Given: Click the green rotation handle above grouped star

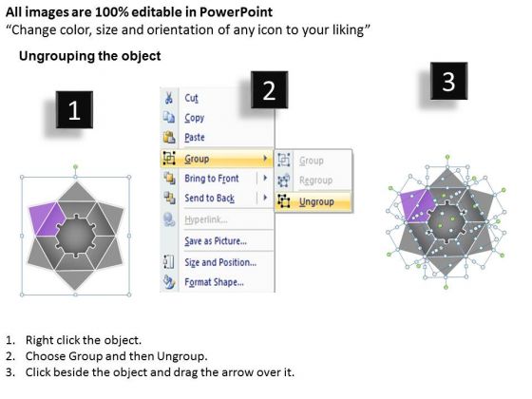Looking at the screenshot, I should 75,167.
